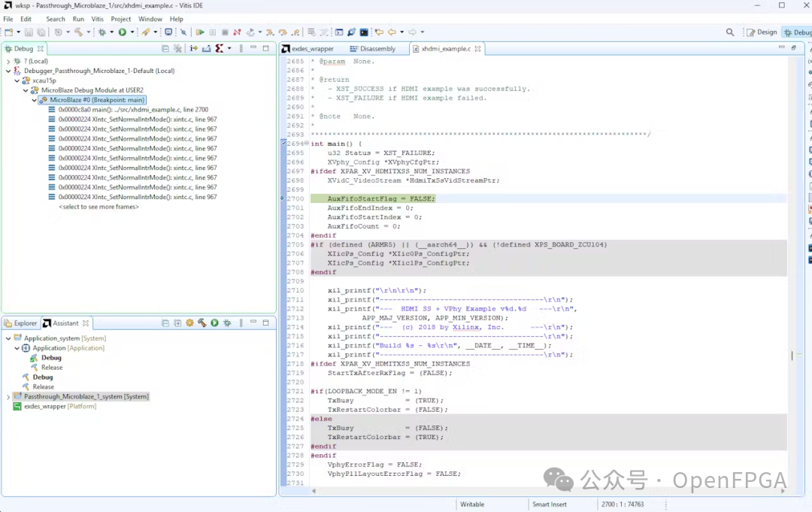Expand the Passthrough_Microblaze_1_system tree node
Screen dimensions: 812x512
tap(8, 396)
